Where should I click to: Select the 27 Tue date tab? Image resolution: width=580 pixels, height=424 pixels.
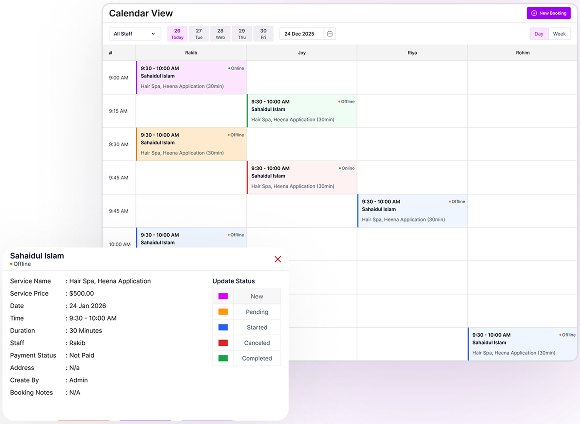199,34
